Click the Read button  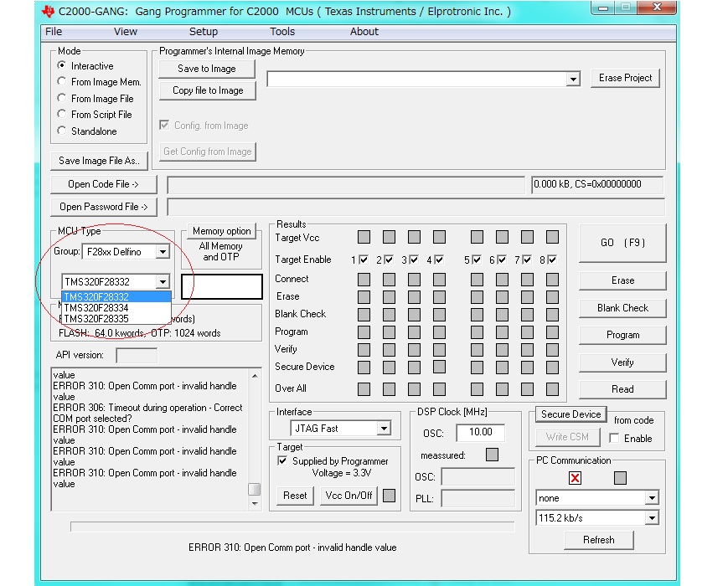622,389
